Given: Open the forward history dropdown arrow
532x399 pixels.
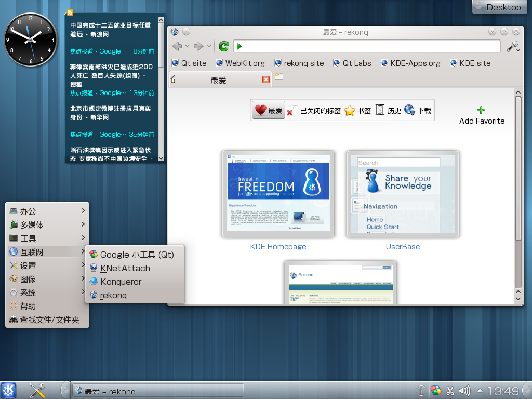Looking at the screenshot, I should pos(209,46).
